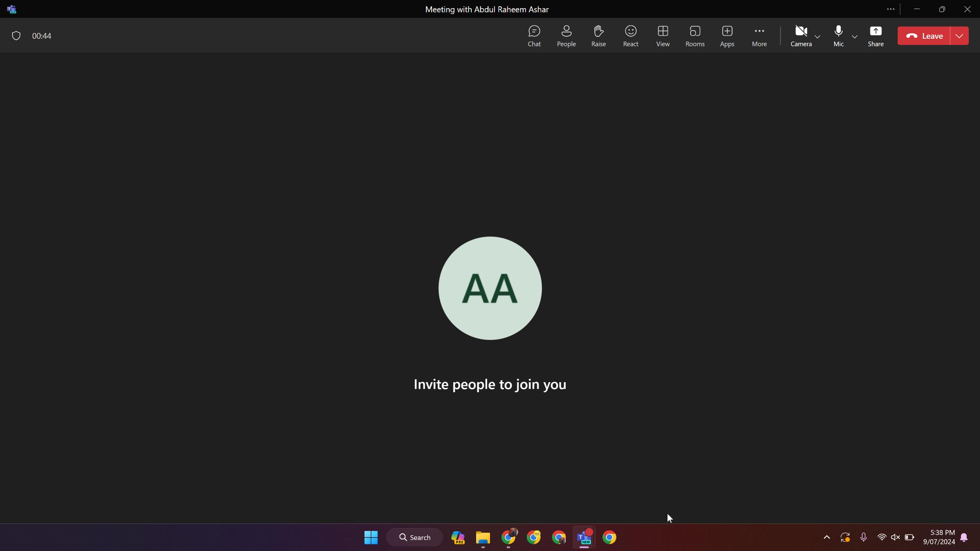Click the sync update tray icon
Viewport: 980px width, 551px height.
(845, 538)
